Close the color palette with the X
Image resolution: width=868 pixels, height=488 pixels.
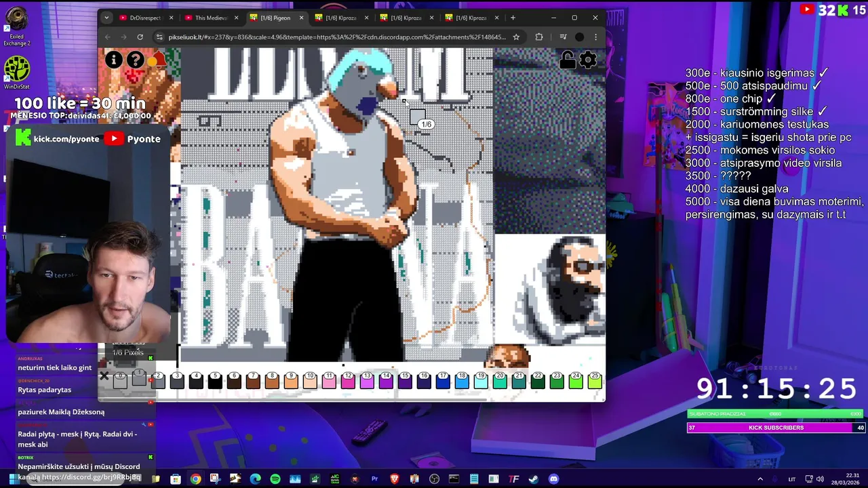[104, 376]
